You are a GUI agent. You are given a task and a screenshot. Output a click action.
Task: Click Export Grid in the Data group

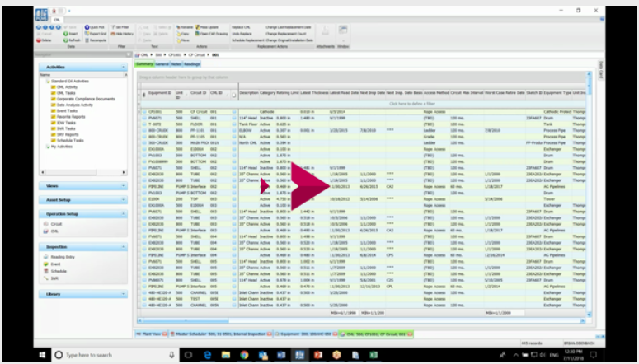point(96,34)
